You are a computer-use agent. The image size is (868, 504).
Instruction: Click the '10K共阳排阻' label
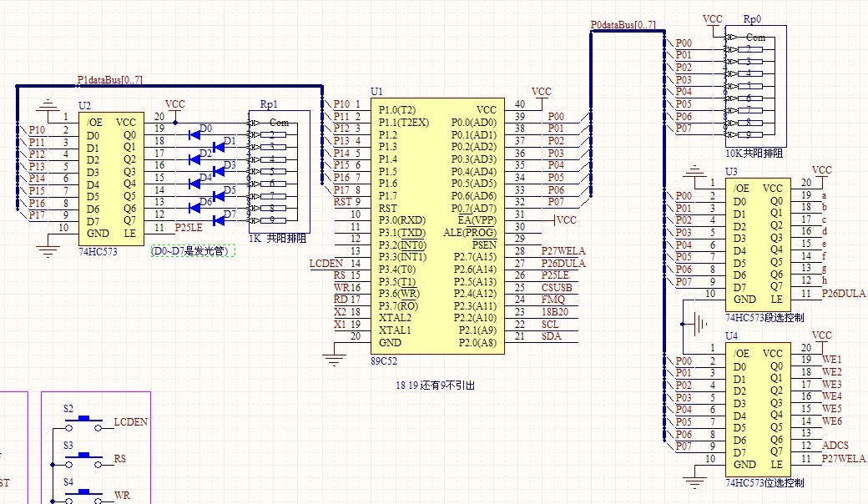tap(754, 154)
